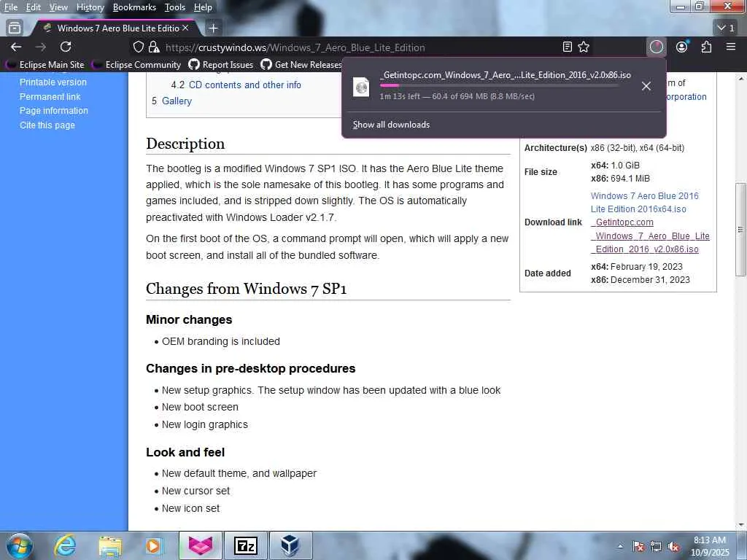Open a new tab with the plus button
Viewport: 747px width, 560px height.
[214, 28]
